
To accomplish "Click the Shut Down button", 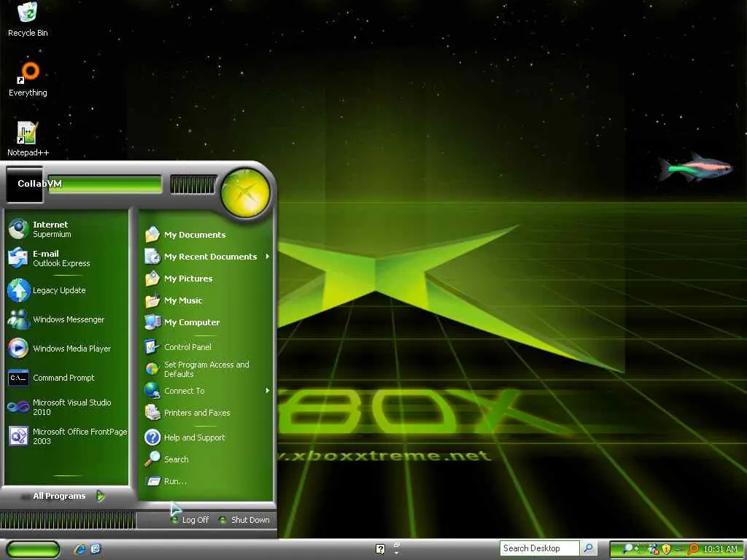I will [244, 520].
